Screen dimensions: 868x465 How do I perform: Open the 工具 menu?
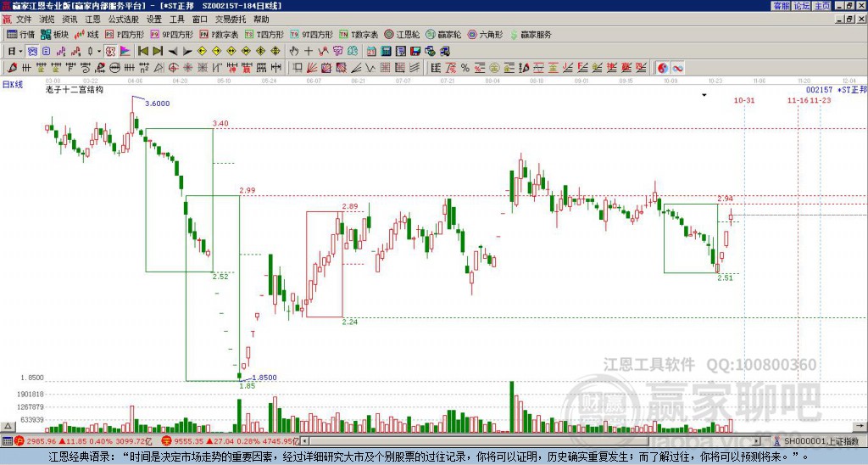tap(176, 20)
